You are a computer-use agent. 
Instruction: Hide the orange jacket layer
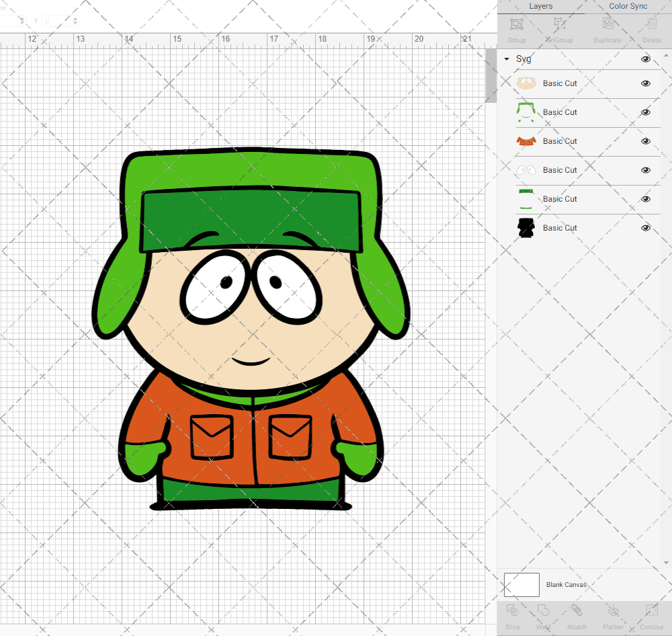(645, 141)
